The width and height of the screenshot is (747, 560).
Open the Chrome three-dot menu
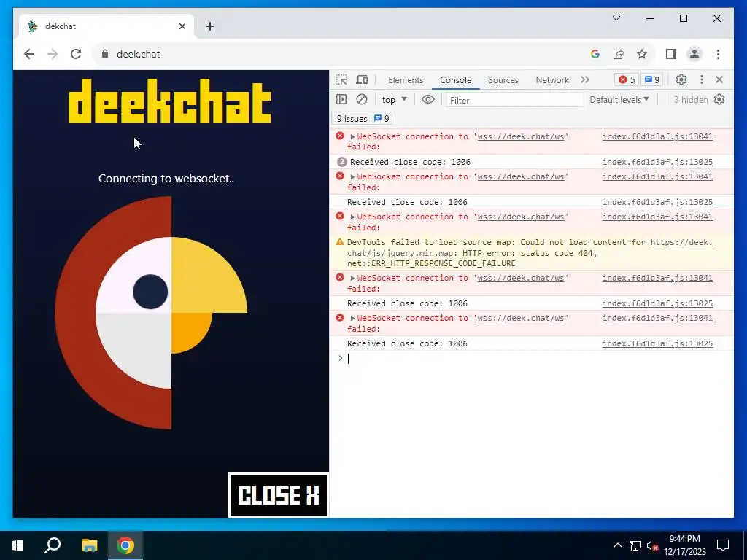click(718, 54)
